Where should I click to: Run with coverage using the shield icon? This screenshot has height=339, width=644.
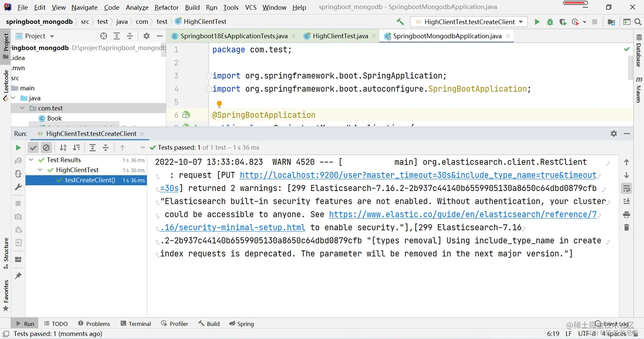pos(563,22)
